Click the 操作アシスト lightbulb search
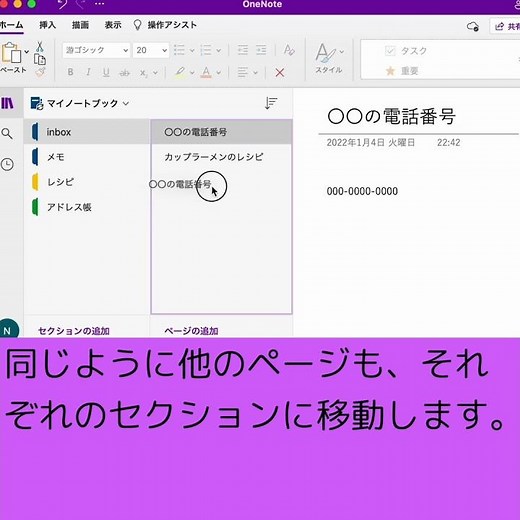This screenshot has height=520, width=520. pos(165,25)
